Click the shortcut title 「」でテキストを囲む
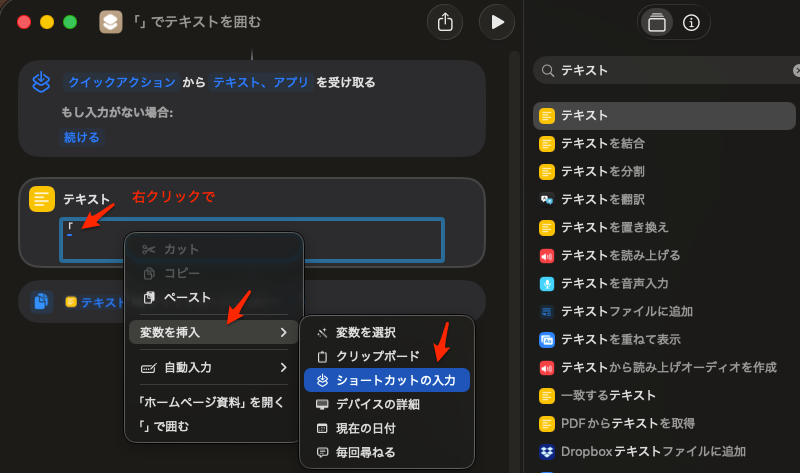800x473 pixels. click(197, 22)
